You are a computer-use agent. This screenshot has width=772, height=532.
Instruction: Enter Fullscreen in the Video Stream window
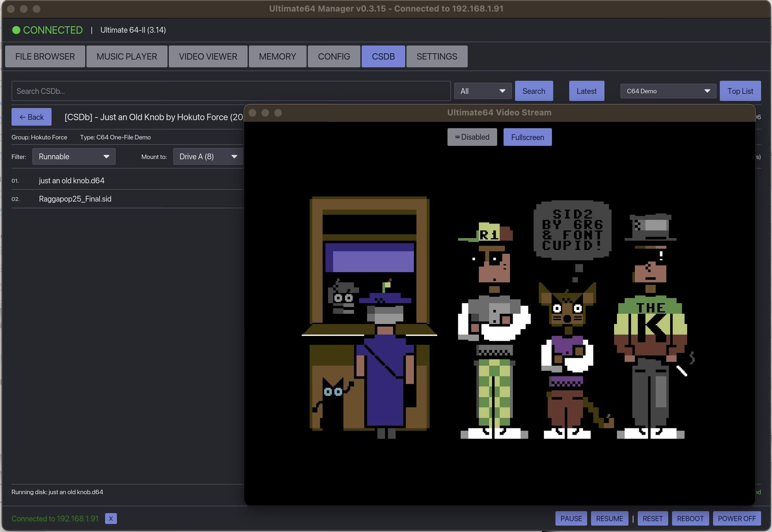[x=527, y=137]
